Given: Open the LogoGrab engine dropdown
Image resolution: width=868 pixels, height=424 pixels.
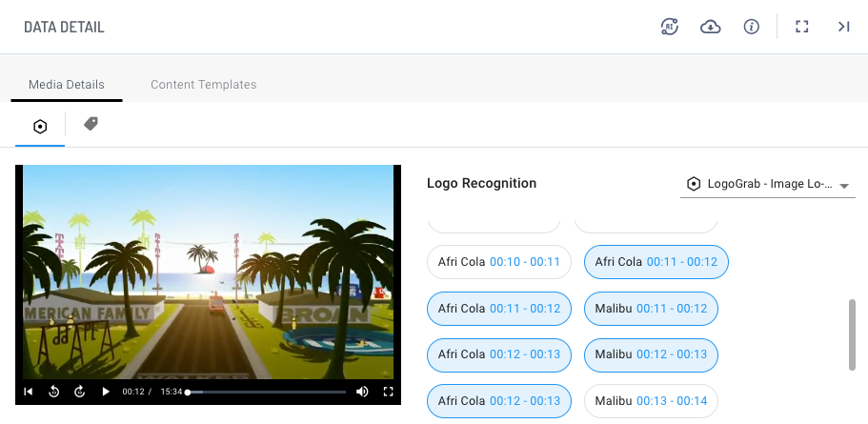Looking at the screenshot, I should (x=768, y=184).
